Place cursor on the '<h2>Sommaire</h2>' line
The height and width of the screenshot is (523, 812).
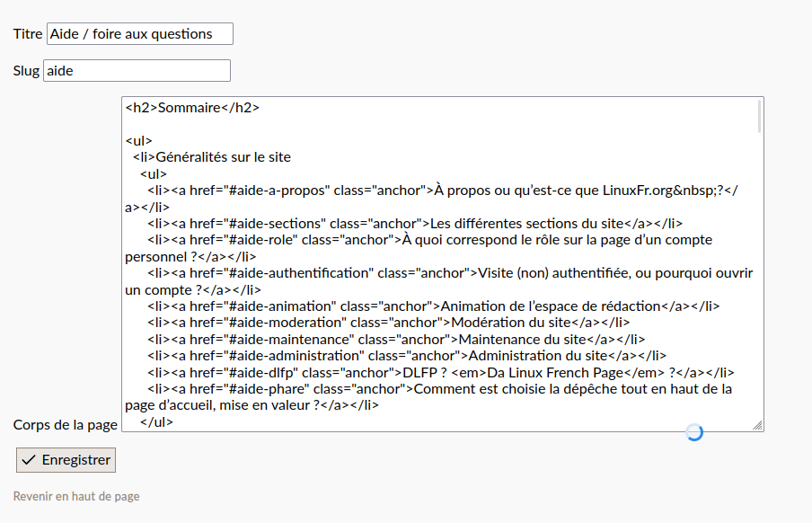(192, 108)
